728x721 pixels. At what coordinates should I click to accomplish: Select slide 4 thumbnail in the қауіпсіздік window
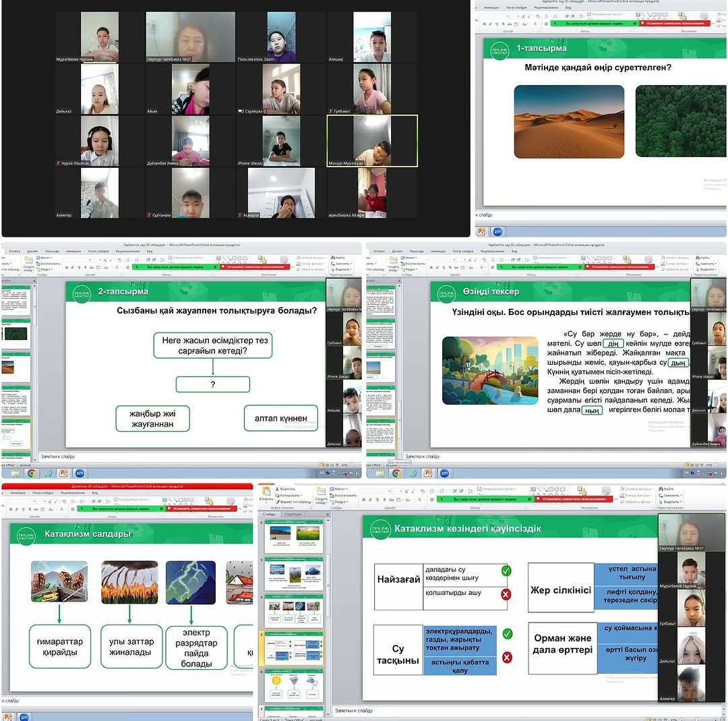click(x=295, y=611)
